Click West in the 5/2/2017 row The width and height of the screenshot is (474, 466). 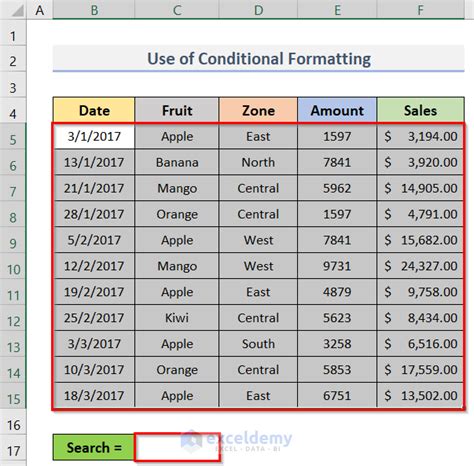258,240
